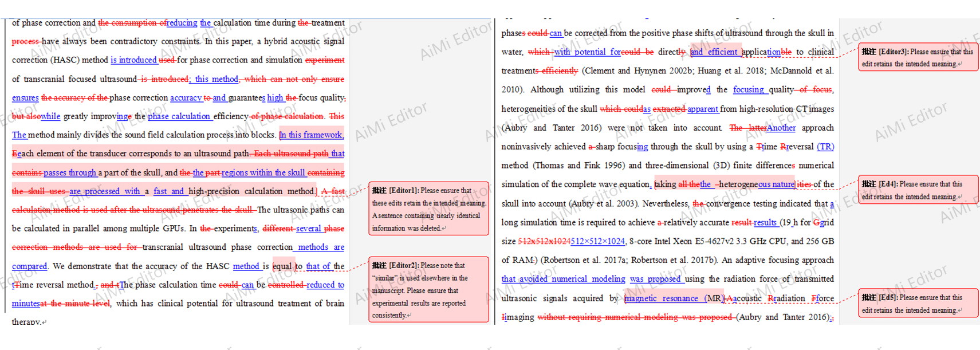Click the inserted abbreviation "(TR)"
Viewport: 980px width, 350px height.
[x=825, y=147]
